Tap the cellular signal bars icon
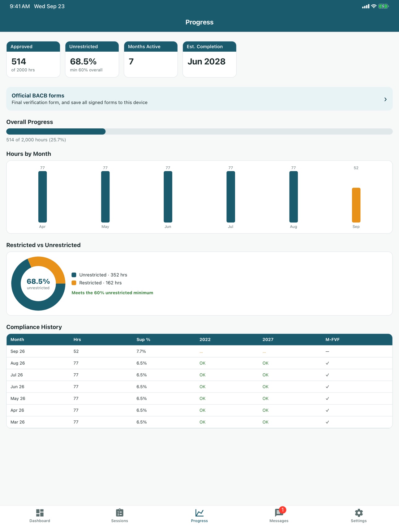 click(366, 6)
